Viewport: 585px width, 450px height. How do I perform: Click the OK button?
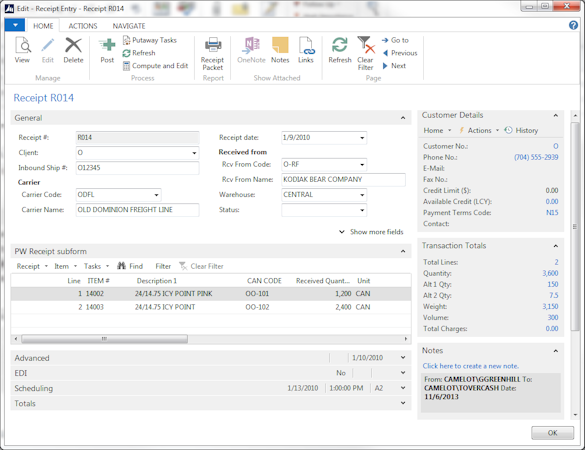552,433
